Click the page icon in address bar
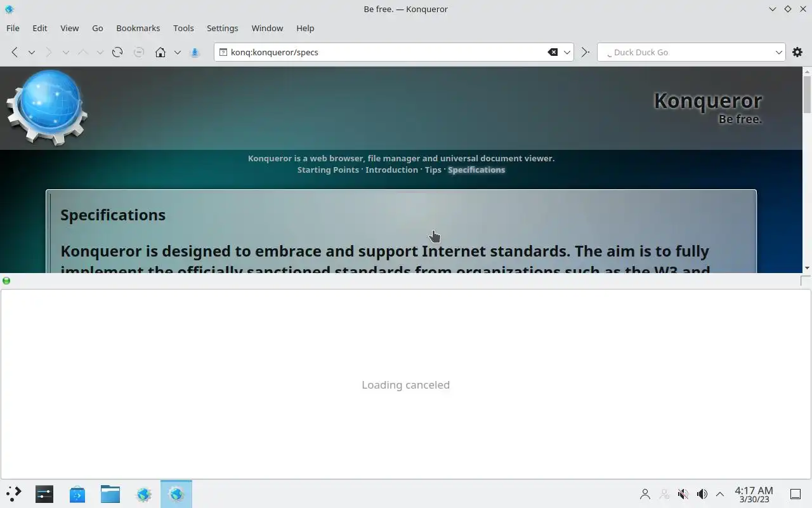Screen dimensions: 812x508 click(x=223, y=52)
